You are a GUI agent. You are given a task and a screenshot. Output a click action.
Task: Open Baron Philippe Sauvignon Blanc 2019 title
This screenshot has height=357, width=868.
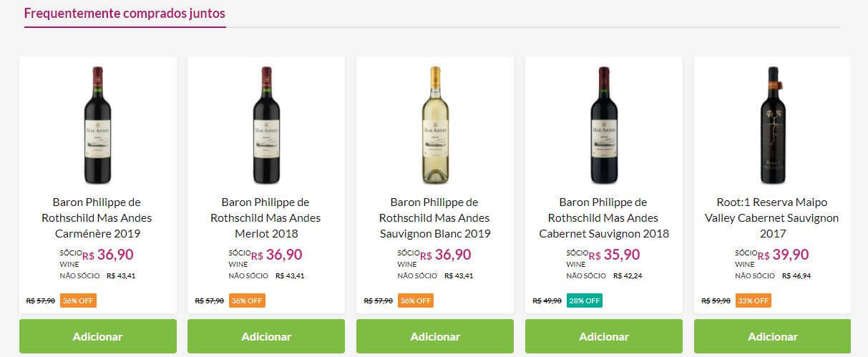pos(435,217)
